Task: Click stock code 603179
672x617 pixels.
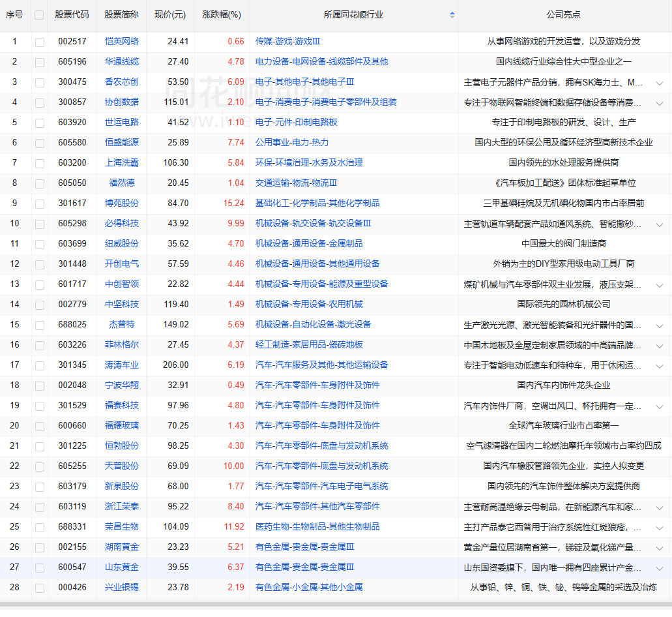Action: pyautogui.click(x=72, y=486)
